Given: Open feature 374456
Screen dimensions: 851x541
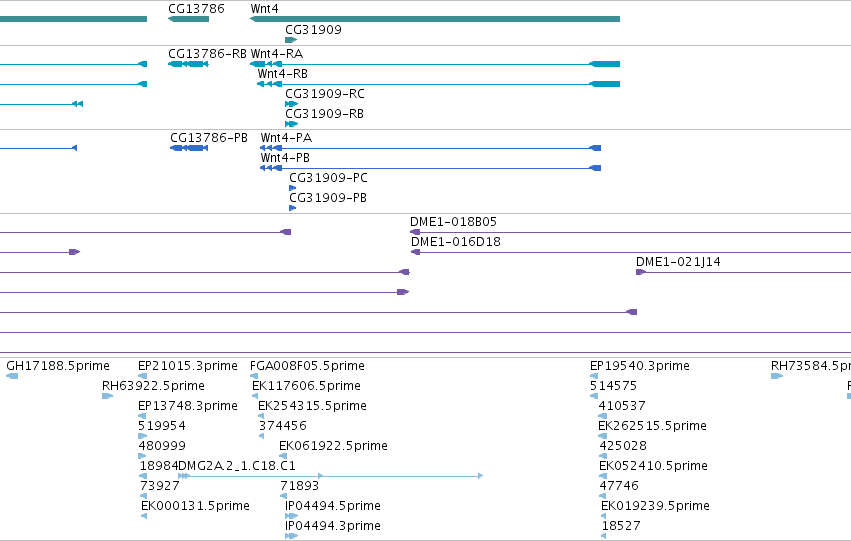Looking at the screenshot, I should point(283,427).
